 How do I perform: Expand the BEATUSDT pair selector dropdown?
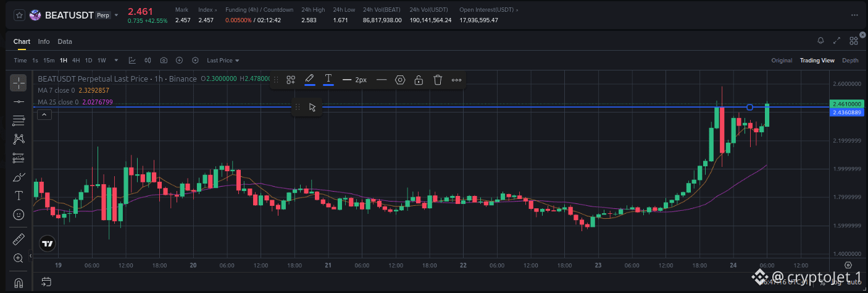click(116, 15)
